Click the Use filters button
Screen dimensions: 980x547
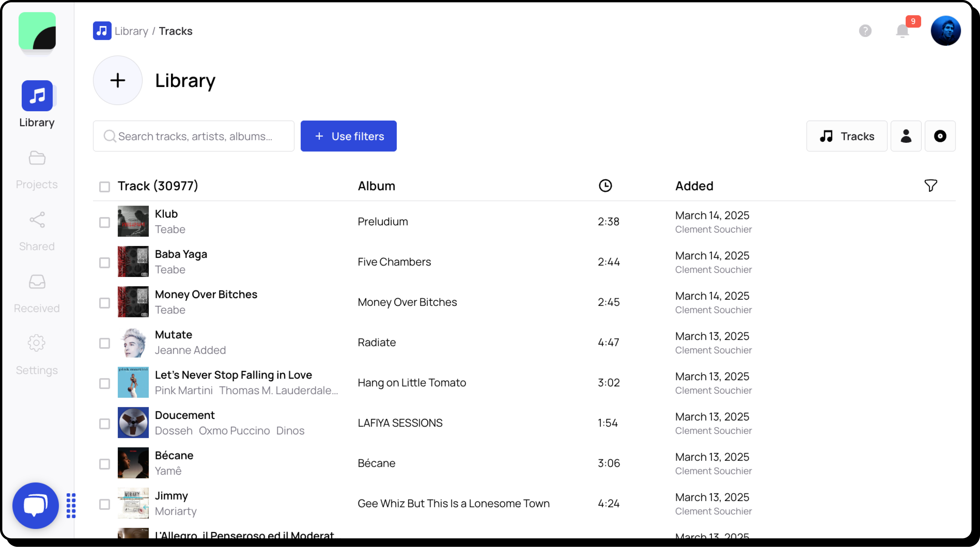[349, 136]
